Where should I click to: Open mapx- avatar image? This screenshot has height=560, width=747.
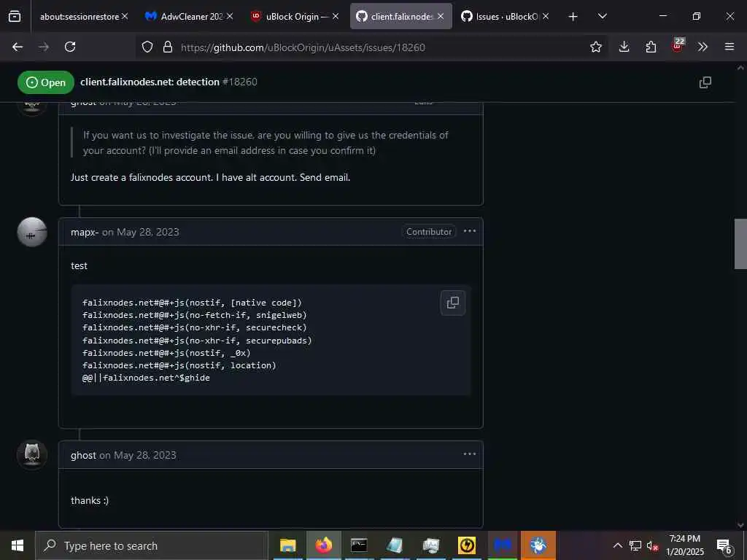point(32,232)
